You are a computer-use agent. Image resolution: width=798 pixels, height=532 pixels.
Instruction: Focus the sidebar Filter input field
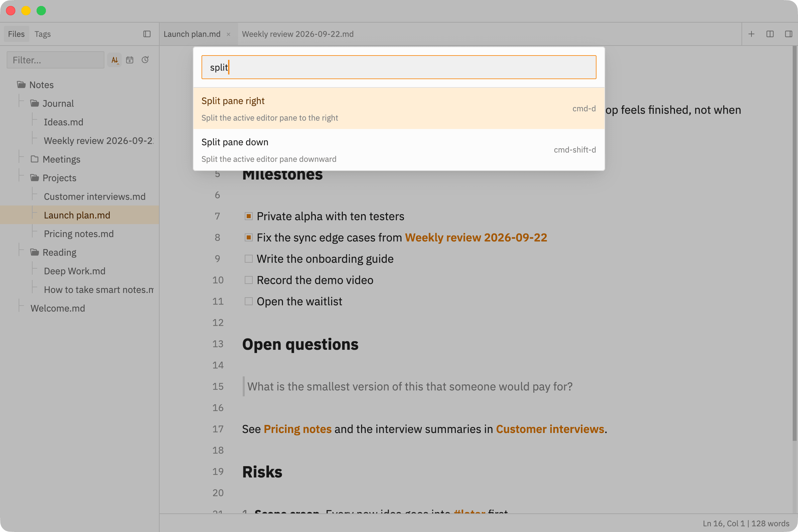55,60
